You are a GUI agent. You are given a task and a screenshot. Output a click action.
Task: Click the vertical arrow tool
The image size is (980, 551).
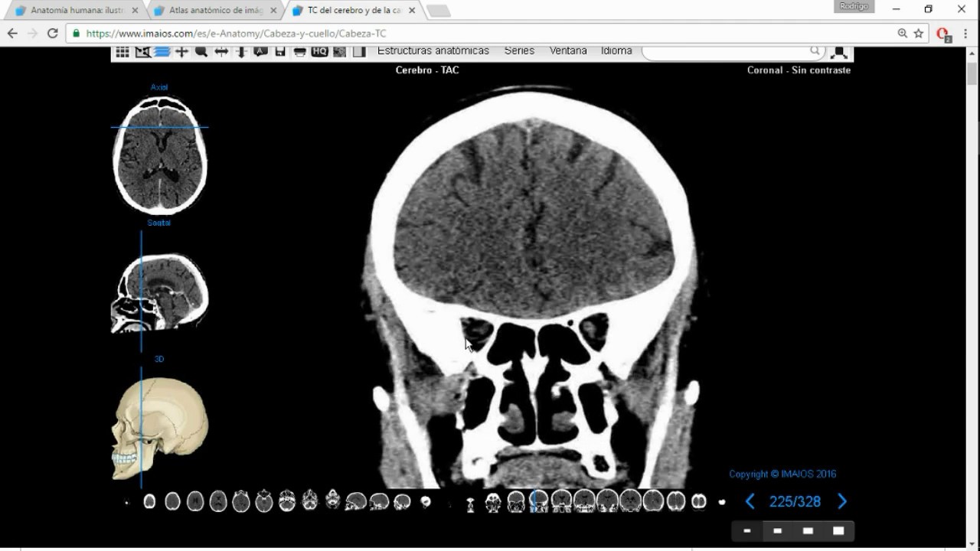click(240, 52)
